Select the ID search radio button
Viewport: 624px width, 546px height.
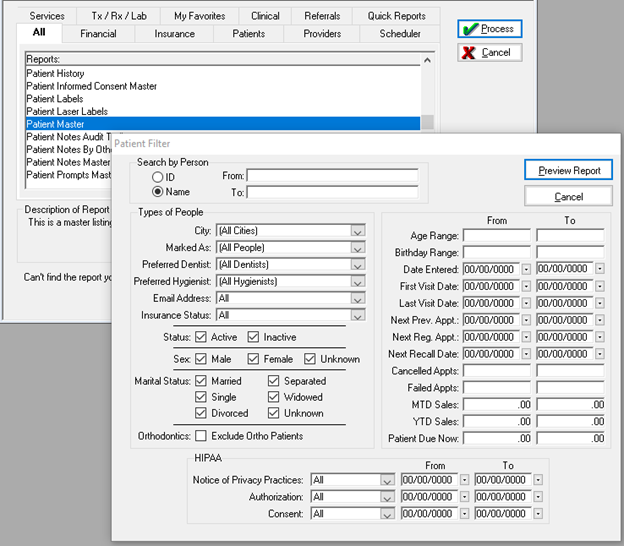pos(158,177)
